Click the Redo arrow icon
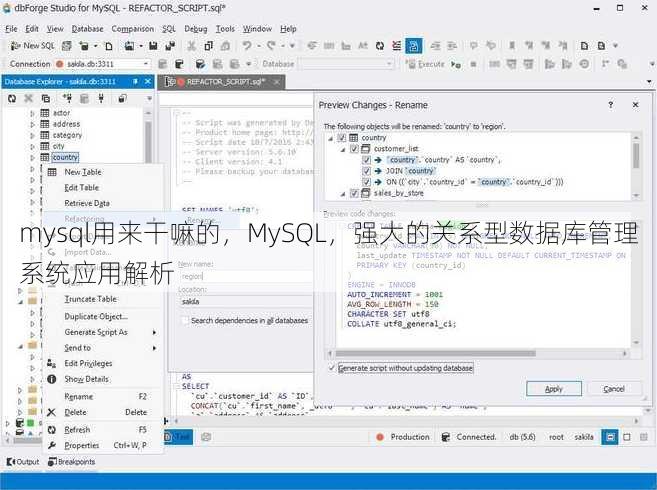 point(272,46)
